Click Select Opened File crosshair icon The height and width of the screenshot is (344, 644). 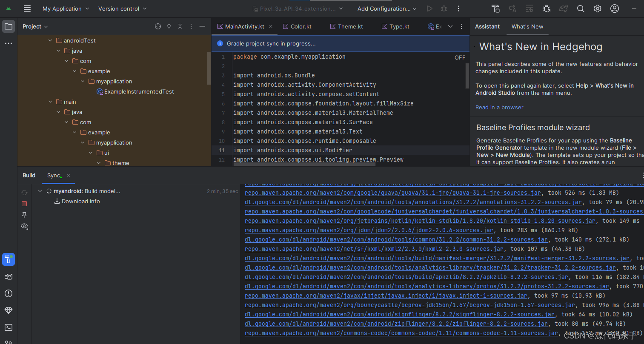pyautogui.click(x=158, y=26)
